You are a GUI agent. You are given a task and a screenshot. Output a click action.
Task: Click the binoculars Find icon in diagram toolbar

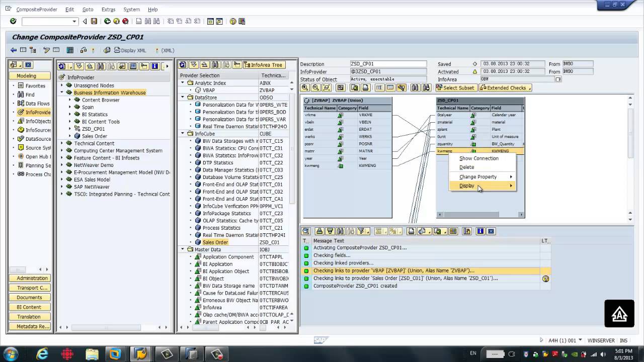[x=415, y=87]
